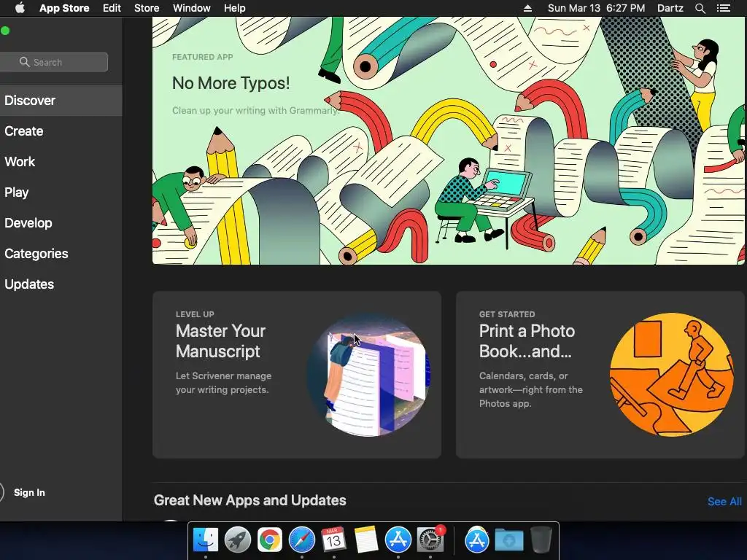Open the Window menu

[192, 8]
